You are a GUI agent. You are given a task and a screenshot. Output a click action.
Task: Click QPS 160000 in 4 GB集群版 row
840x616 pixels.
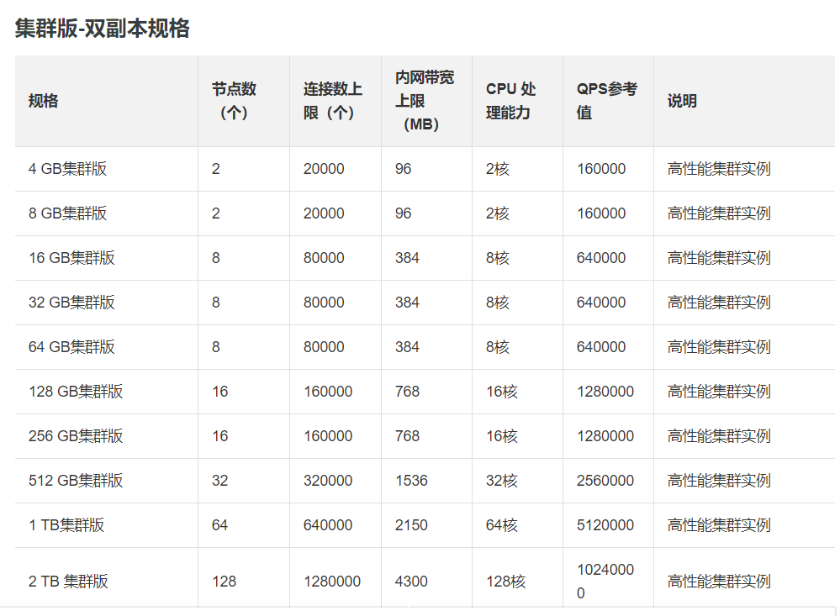pyautogui.click(x=601, y=169)
